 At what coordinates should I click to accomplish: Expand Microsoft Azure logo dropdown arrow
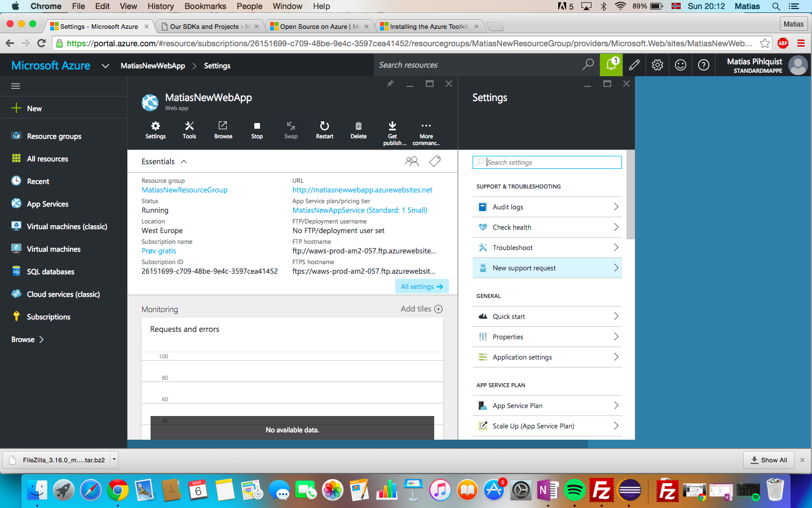tap(105, 65)
